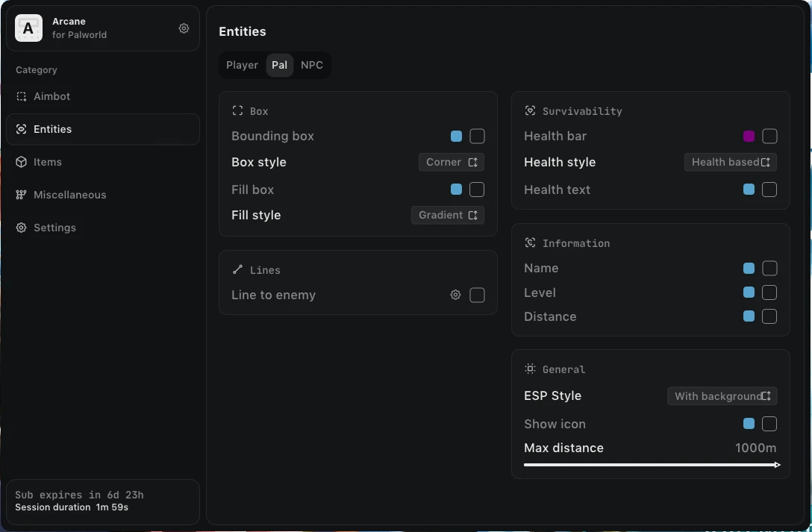
Task: Change the Level color swatch
Action: click(749, 292)
